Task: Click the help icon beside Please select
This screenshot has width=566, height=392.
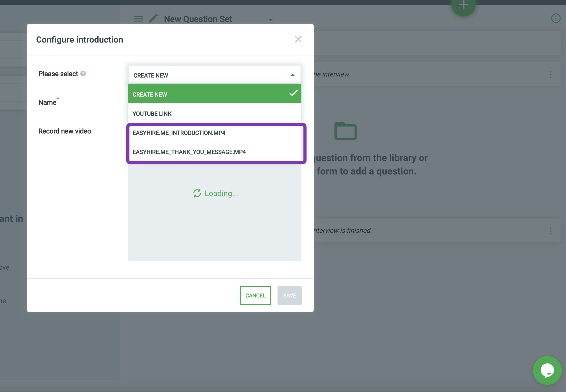Action: coord(83,74)
